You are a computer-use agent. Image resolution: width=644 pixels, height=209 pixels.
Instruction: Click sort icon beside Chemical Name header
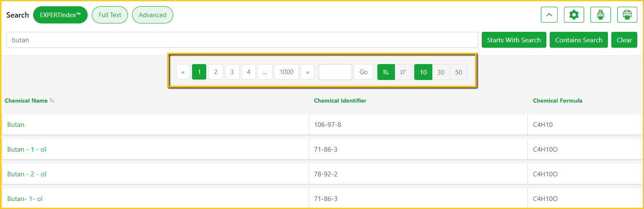click(x=52, y=101)
